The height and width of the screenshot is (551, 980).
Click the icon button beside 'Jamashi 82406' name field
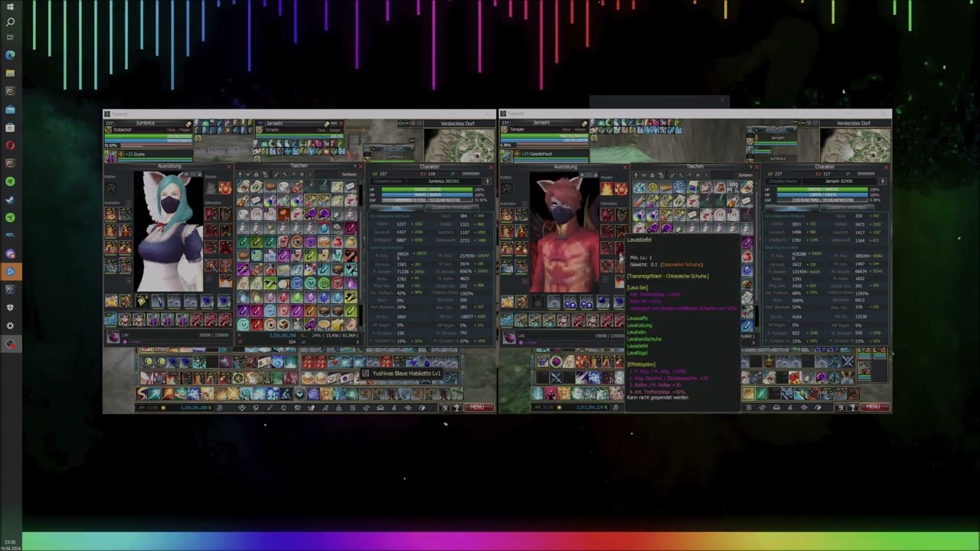pyautogui.click(x=883, y=181)
